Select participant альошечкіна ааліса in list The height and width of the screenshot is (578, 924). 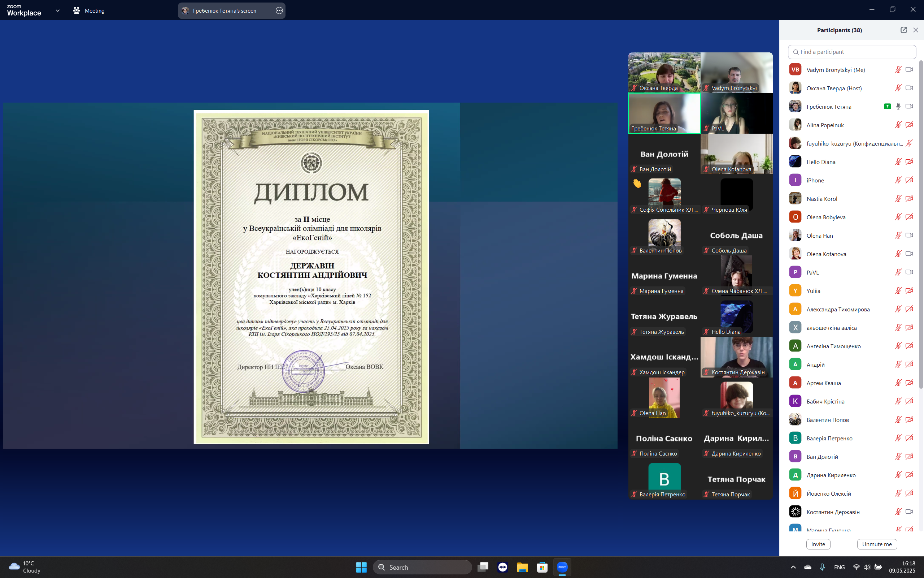852,328
